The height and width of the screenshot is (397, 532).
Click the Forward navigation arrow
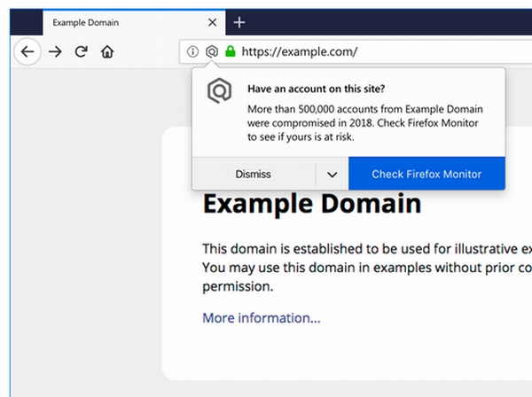point(55,52)
